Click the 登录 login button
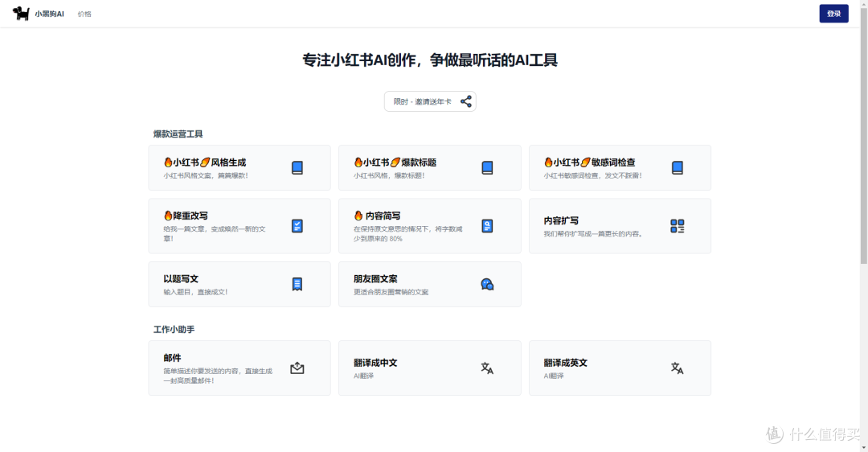 pyautogui.click(x=833, y=14)
